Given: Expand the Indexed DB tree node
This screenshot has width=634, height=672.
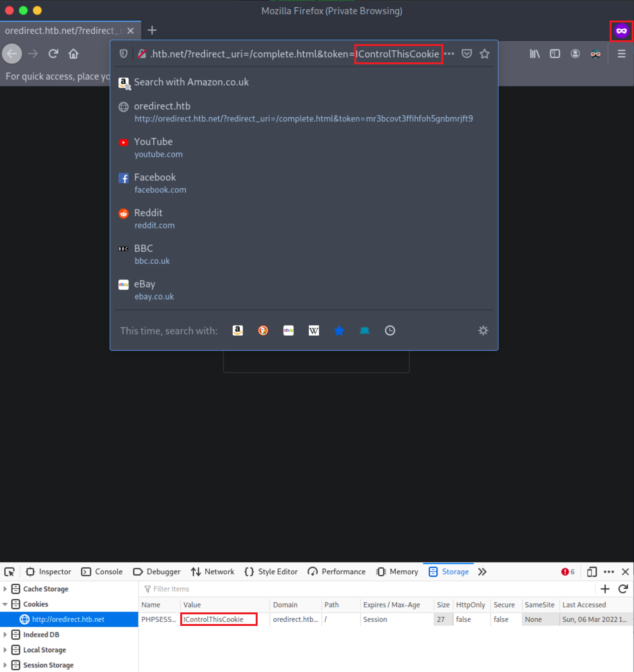Looking at the screenshot, I should (5, 634).
